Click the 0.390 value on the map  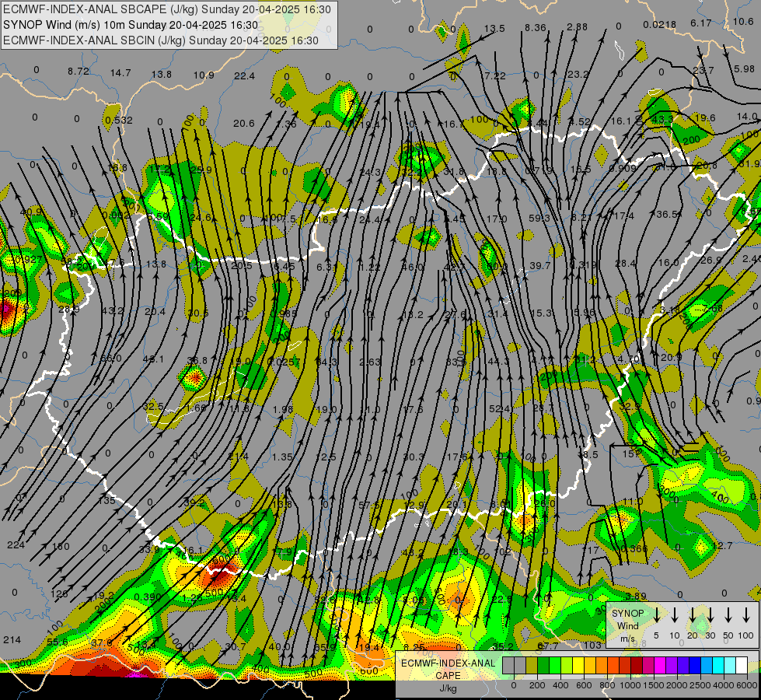148,597
